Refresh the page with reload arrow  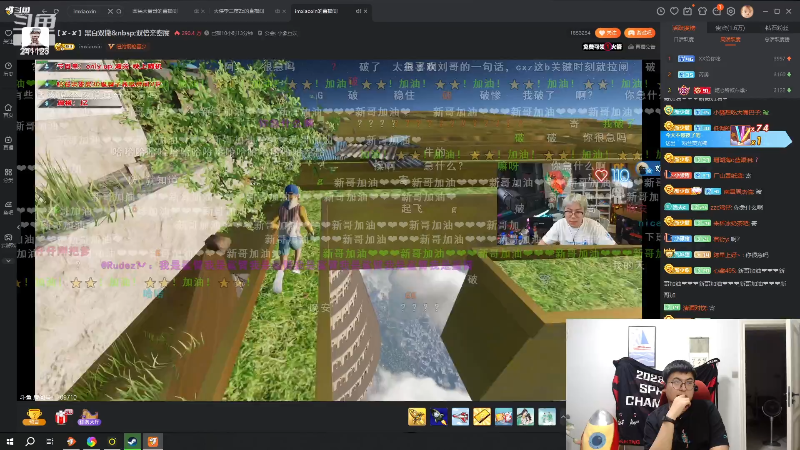[56, 11]
